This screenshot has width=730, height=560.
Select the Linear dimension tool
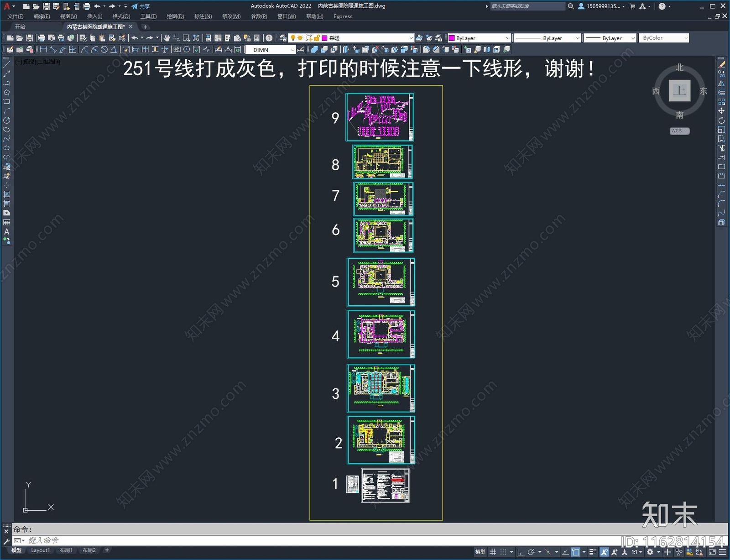coord(43,49)
